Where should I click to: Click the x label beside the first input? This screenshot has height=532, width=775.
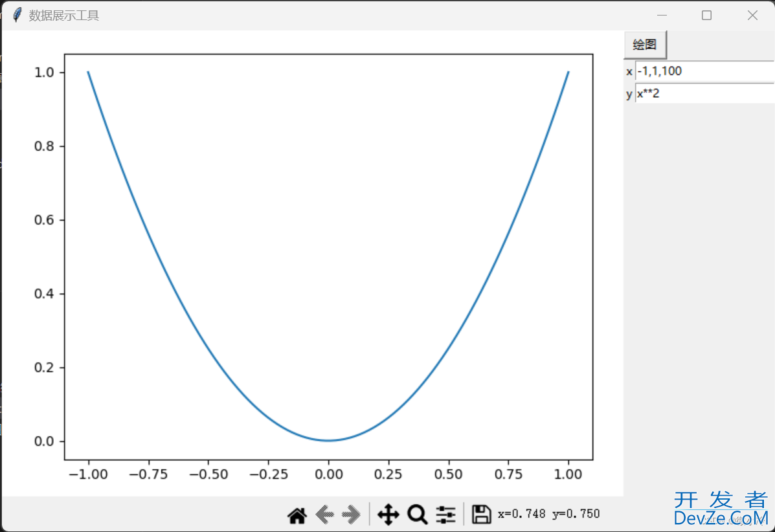(629, 72)
